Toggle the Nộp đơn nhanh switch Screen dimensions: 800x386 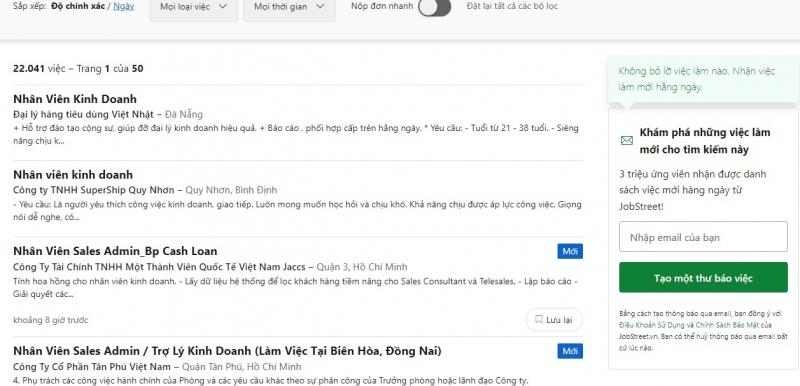[x=434, y=7]
